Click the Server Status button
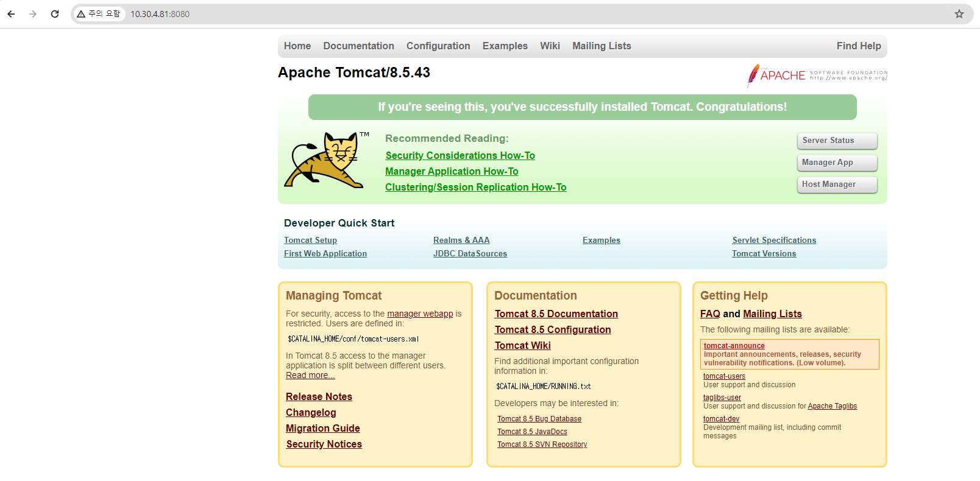980x481 pixels. point(837,141)
